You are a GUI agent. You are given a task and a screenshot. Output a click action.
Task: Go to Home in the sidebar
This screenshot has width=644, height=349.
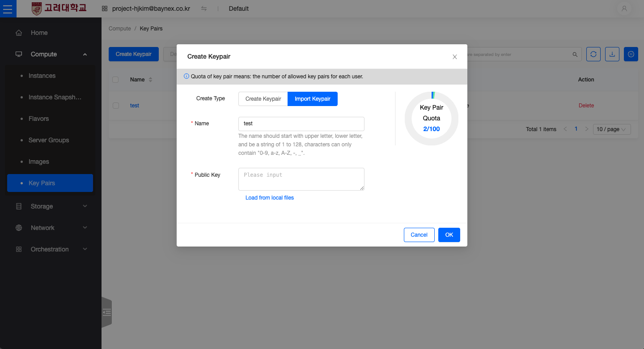pyautogui.click(x=39, y=33)
